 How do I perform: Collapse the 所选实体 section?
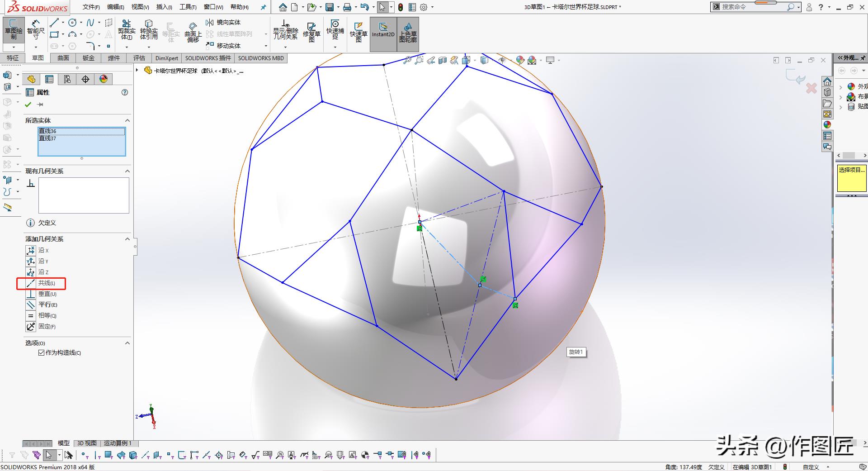(127, 120)
